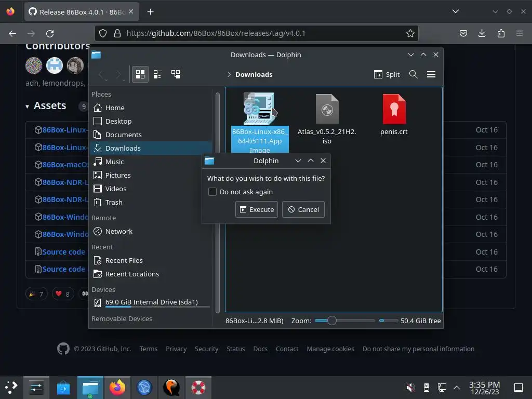This screenshot has width=532, height=399.
Task: Open Documents in Places sidebar
Action: point(151,135)
